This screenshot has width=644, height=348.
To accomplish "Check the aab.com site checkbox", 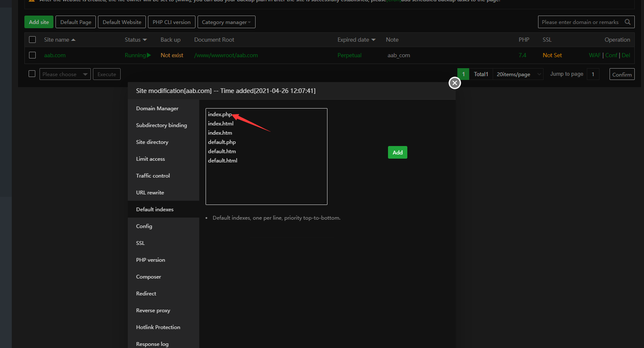I will (32, 55).
